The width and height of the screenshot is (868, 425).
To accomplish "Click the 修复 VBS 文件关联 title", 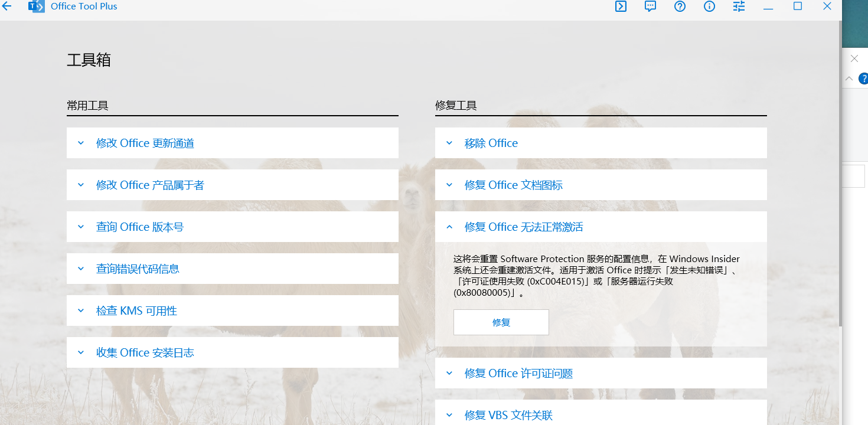I will tap(508, 415).
